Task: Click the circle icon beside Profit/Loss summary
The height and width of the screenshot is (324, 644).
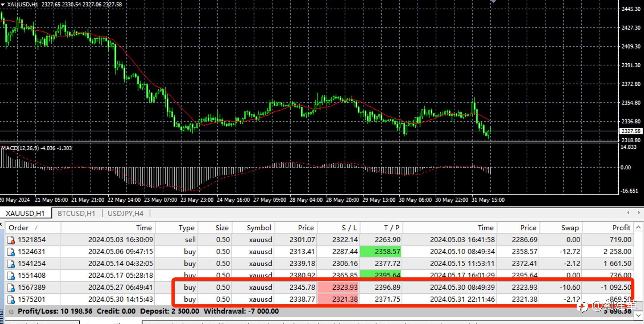Action: (11, 312)
